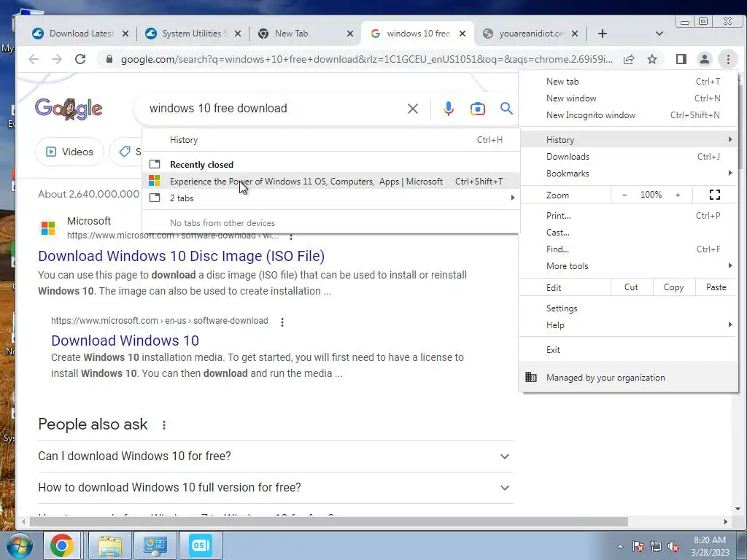Image resolution: width=747 pixels, height=560 pixels.
Task: Open the Windows Start button
Action: (x=18, y=545)
